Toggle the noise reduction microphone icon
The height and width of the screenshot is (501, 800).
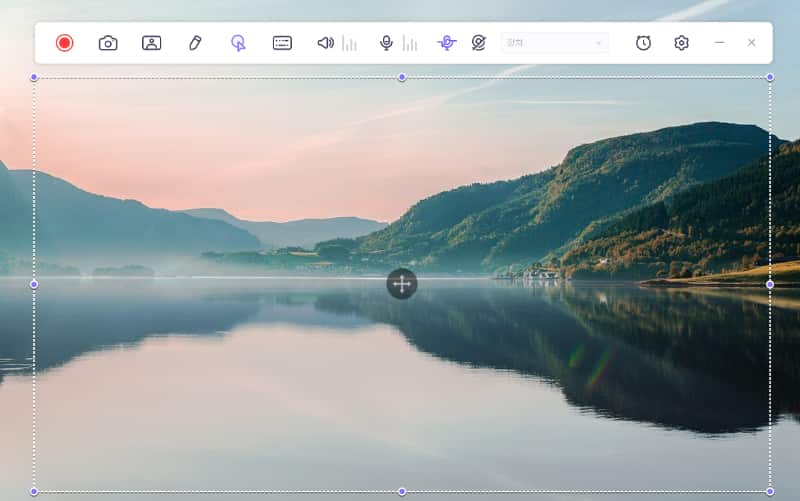click(x=446, y=43)
